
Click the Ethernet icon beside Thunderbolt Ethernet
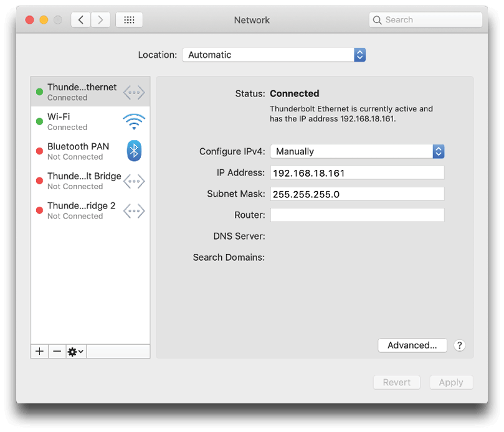click(x=134, y=93)
